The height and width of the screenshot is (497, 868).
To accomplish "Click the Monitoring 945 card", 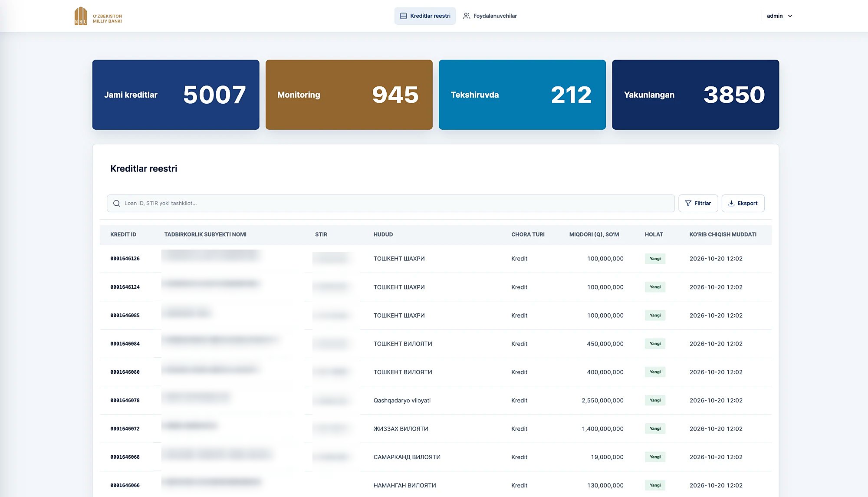I will [349, 95].
